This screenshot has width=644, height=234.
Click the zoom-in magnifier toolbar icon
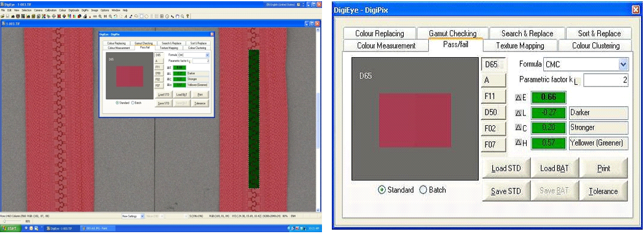click(x=100, y=16)
